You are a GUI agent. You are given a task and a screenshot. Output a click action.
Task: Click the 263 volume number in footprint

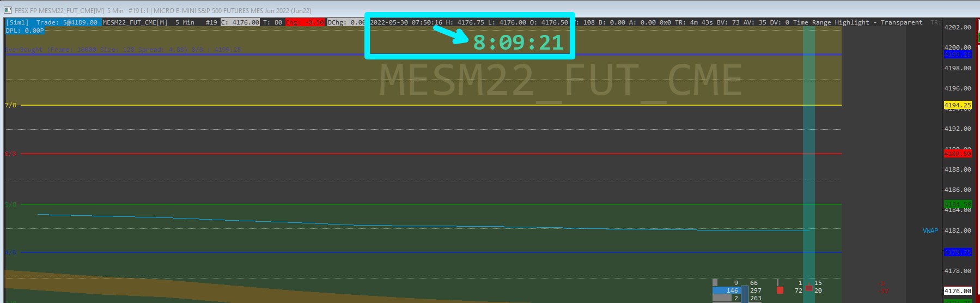tap(756, 298)
